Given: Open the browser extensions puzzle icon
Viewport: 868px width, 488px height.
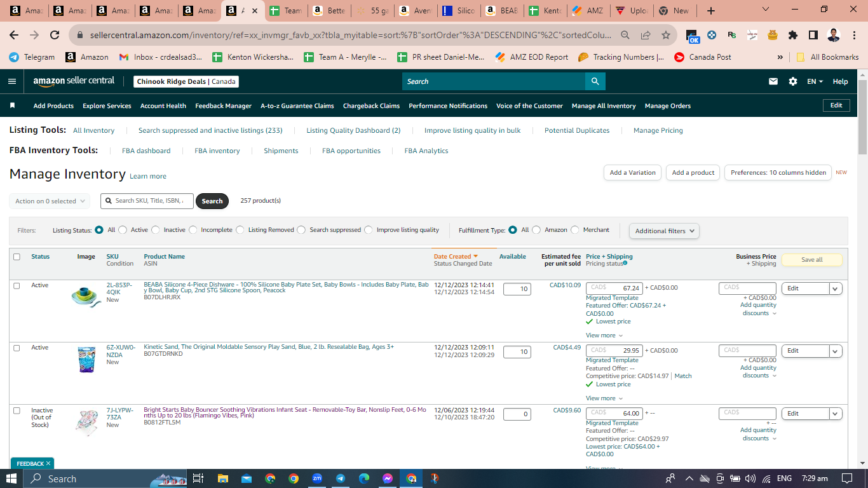Looking at the screenshot, I should (x=793, y=35).
